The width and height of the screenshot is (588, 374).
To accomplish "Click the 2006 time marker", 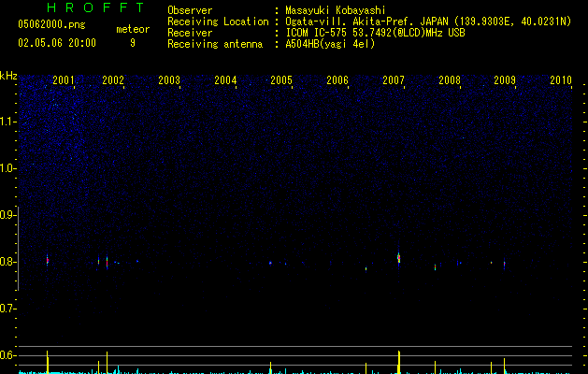I will [337, 80].
